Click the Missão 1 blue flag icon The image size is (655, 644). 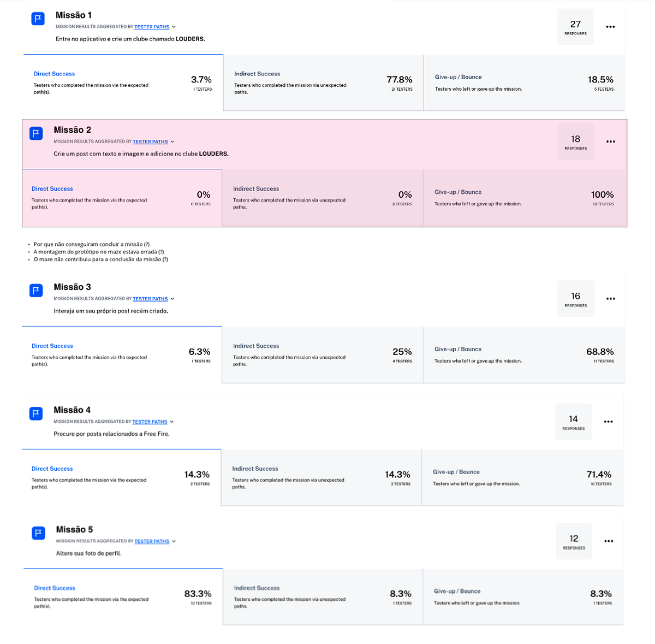[38, 19]
